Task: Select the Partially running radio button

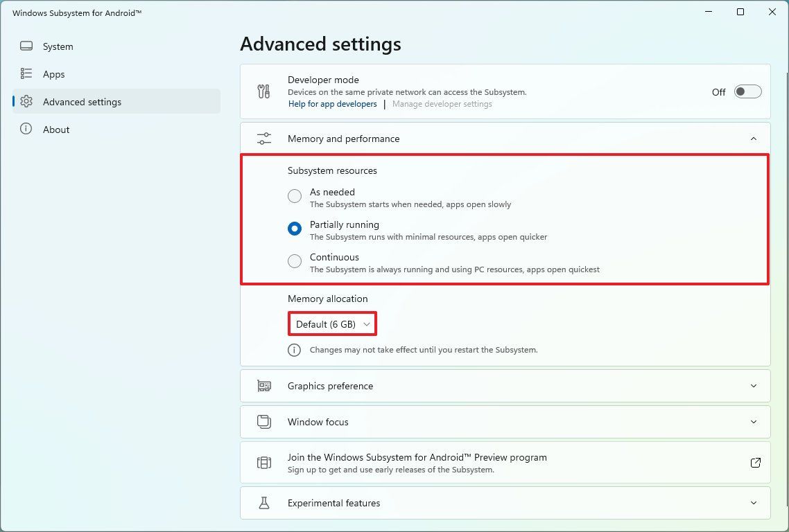Action: tap(294, 229)
